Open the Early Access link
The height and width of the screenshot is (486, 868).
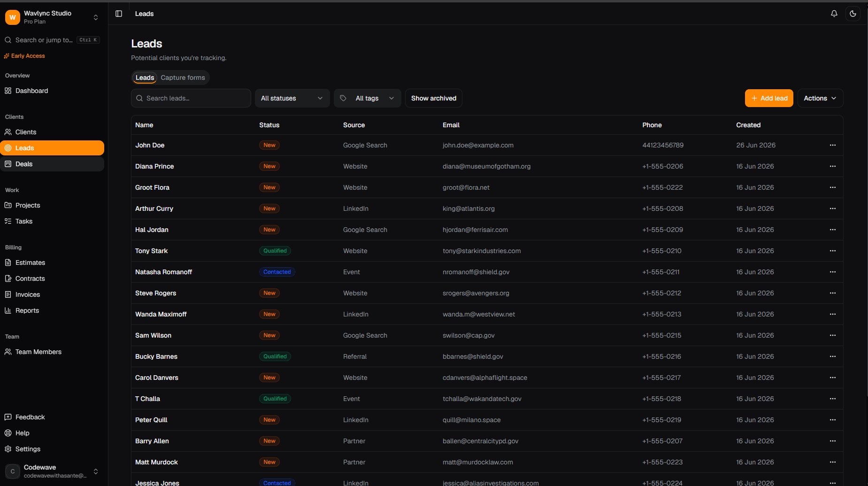24,56
